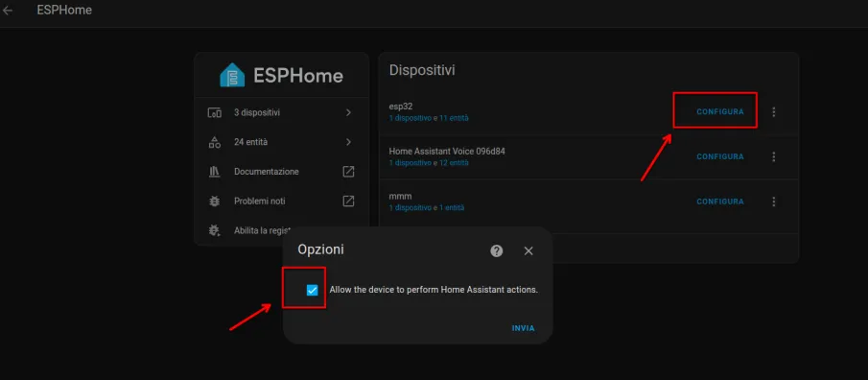
Task: Click the bug icon beside Problemi noti
Action: coord(214,202)
